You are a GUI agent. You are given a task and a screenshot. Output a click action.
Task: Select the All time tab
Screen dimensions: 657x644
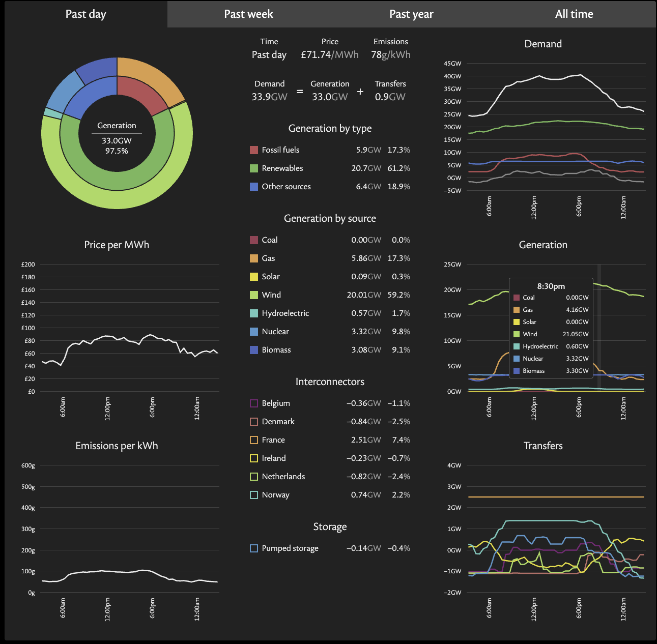pyautogui.click(x=574, y=14)
